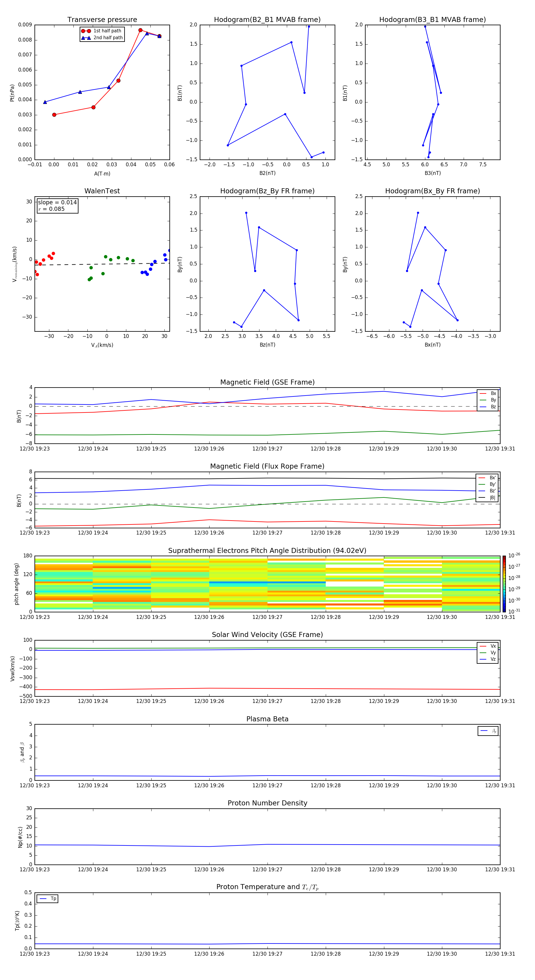
Task: Click lowest red point in Transverse pressure
Action: pyautogui.click(x=54, y=115)
